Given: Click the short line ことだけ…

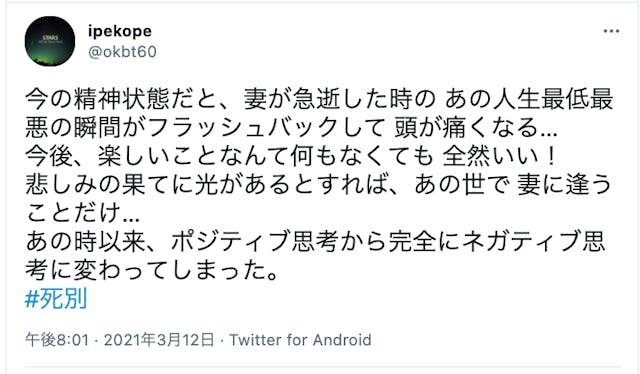Looking at the screenshot, I should tap(82, 212).
